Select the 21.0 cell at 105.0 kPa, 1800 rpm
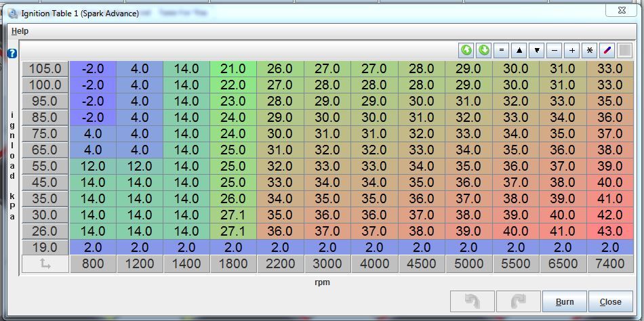 point(233,68)
